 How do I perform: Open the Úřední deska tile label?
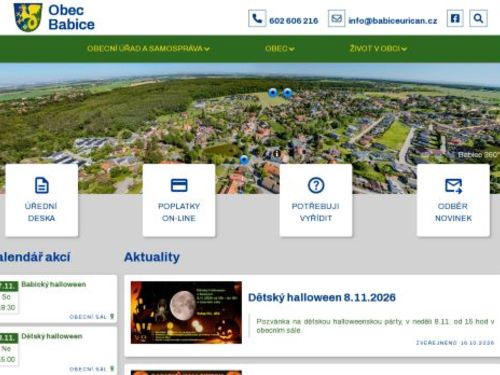[x=41, y=212]
